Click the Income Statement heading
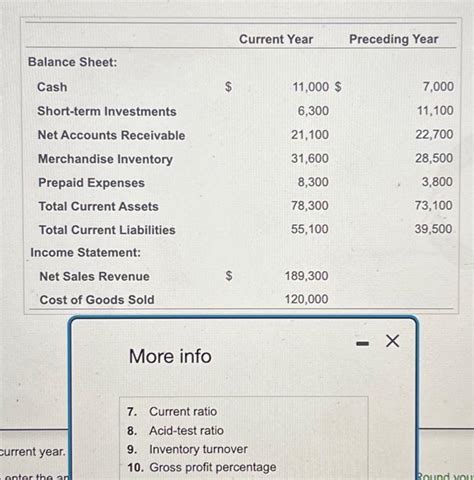Viewport: 474px width, 480px height. coord(86,252)
